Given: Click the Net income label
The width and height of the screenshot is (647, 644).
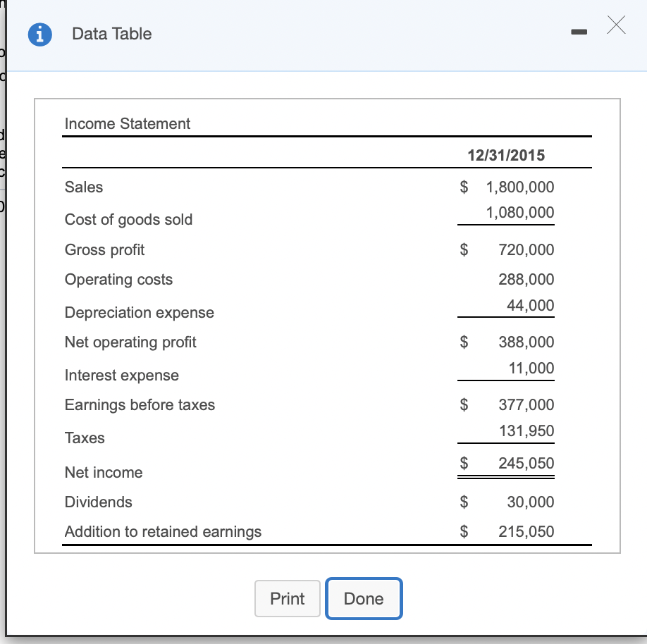Looking at the screenshot, I should coord(104,472).
